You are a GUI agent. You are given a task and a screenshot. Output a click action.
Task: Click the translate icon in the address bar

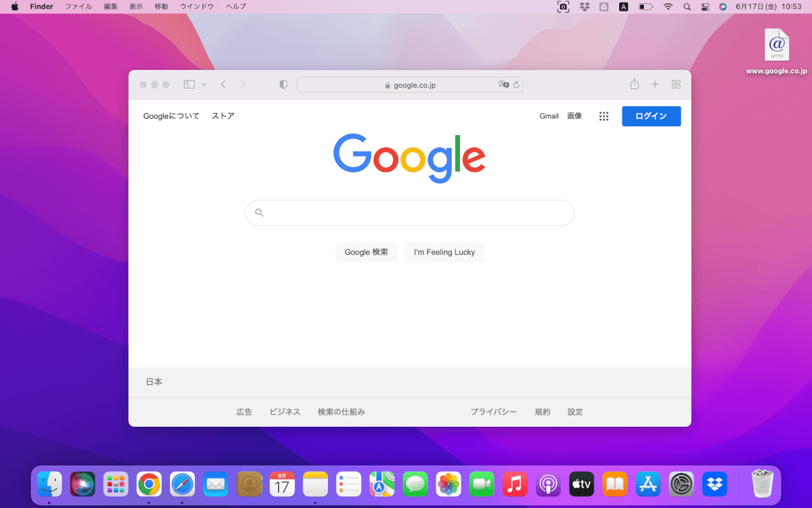coord(504,84)
